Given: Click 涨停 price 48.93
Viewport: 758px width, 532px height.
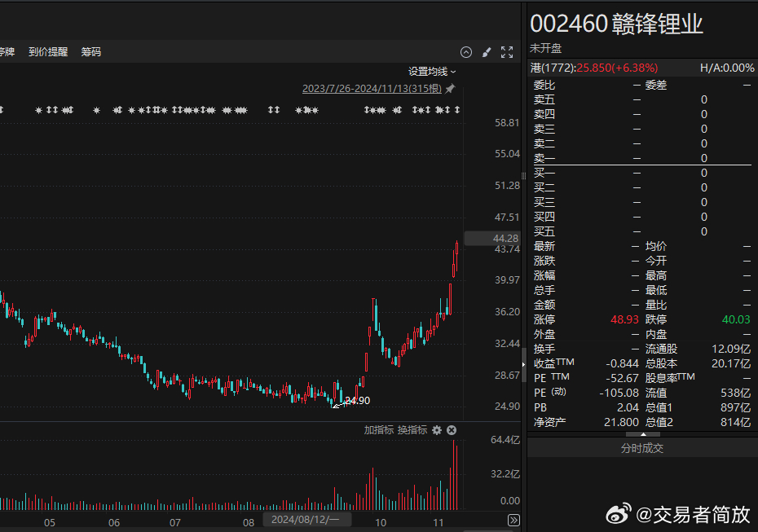Looking at the screenshot, I should [x=624, y=319].
